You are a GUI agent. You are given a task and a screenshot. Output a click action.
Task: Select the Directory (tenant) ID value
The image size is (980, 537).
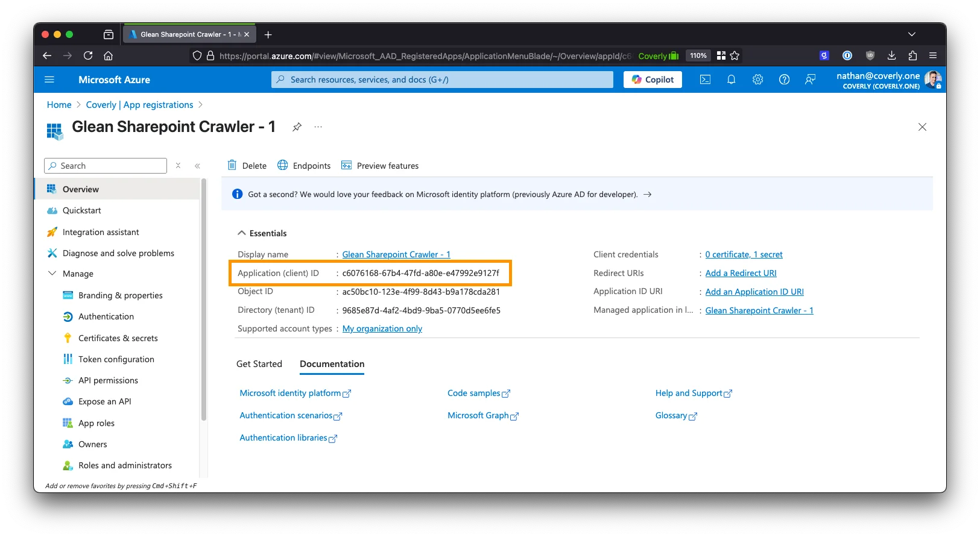pos(422,310)
